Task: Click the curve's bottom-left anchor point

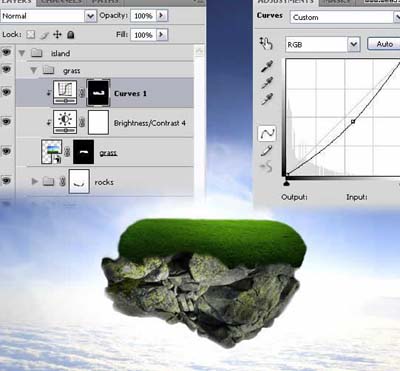Action: tap(287, 174)
